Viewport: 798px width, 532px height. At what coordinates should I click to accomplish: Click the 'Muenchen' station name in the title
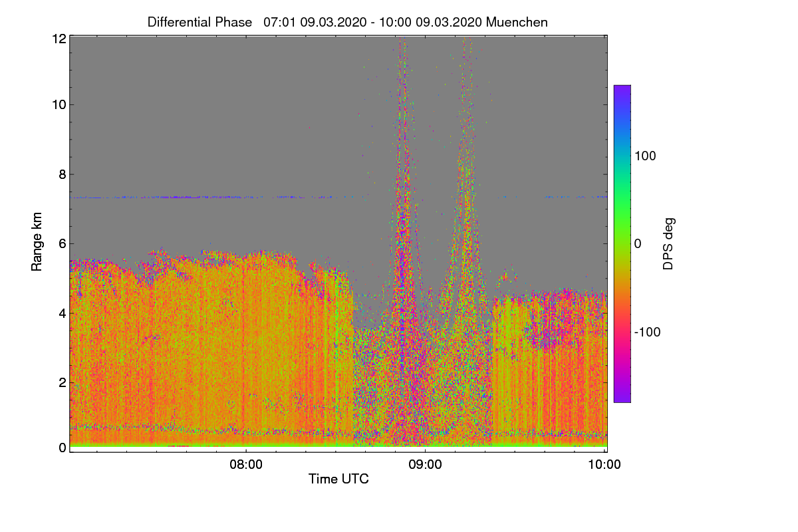(x=517, y=22)
